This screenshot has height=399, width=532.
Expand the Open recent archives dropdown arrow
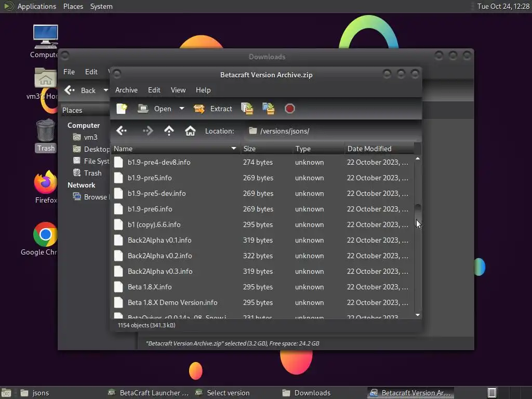pyautogui.click(x=182, y=109)
